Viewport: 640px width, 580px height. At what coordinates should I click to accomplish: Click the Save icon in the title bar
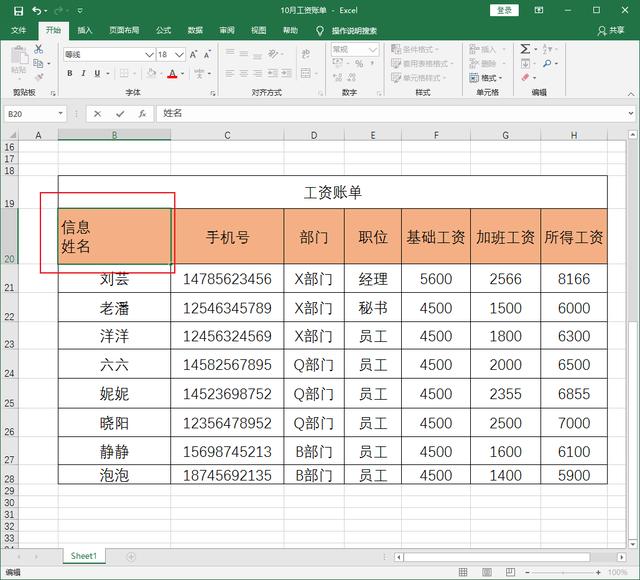[x=18, y=11]
